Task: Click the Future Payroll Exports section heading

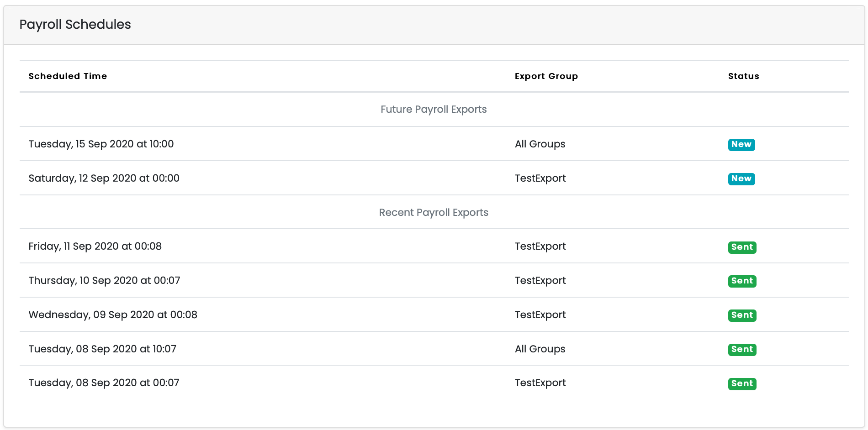Action: [434, 110]
